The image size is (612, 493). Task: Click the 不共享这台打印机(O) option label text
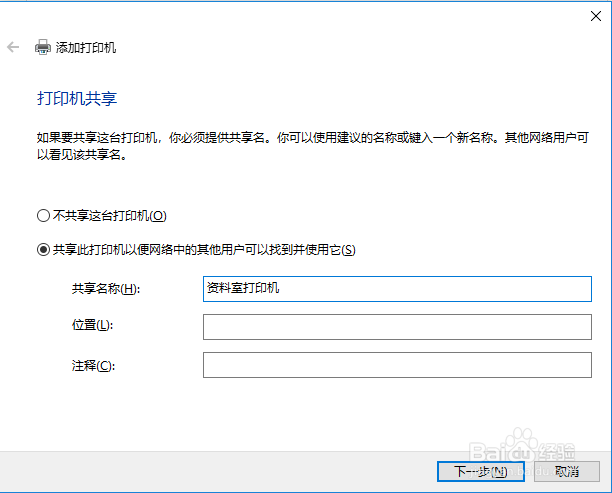pos(109,215)
